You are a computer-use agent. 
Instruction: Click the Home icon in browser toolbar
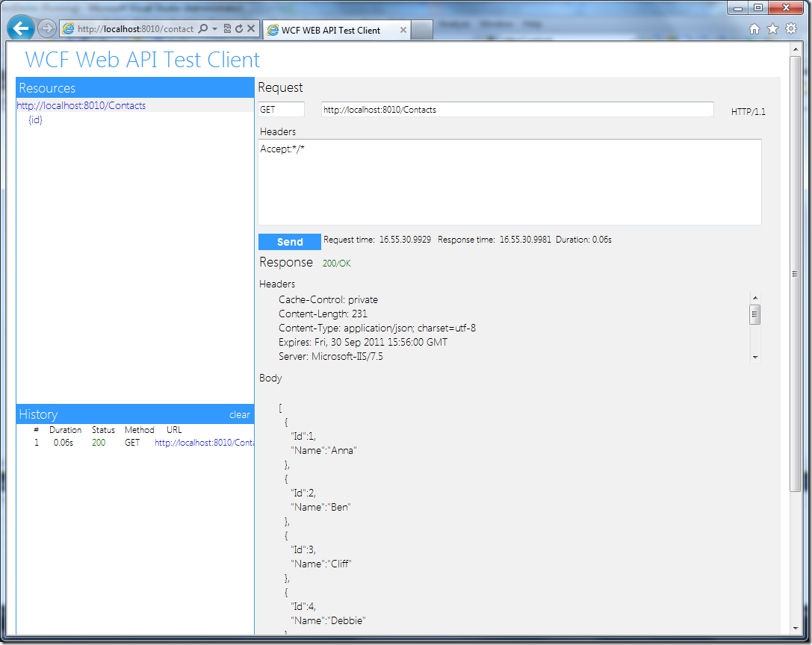[754, 29]
